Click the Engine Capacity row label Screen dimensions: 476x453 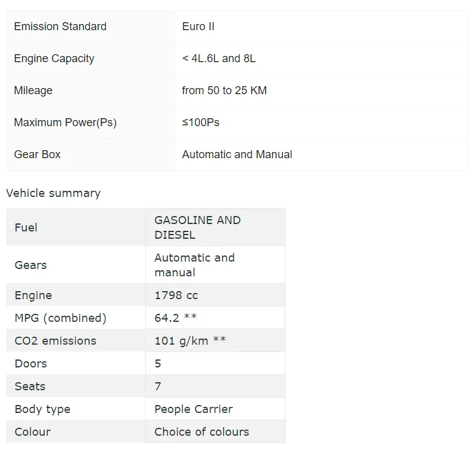tap(54, 58)
